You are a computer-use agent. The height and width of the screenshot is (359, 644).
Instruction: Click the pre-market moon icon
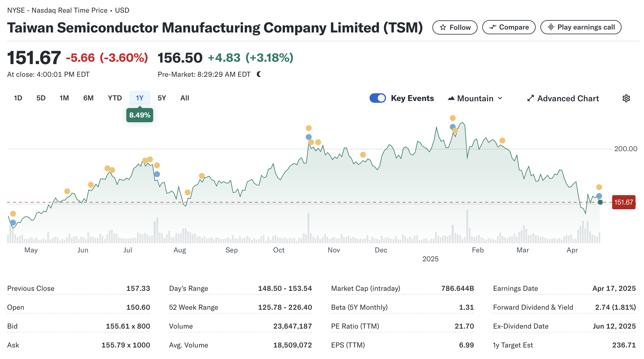259,74
